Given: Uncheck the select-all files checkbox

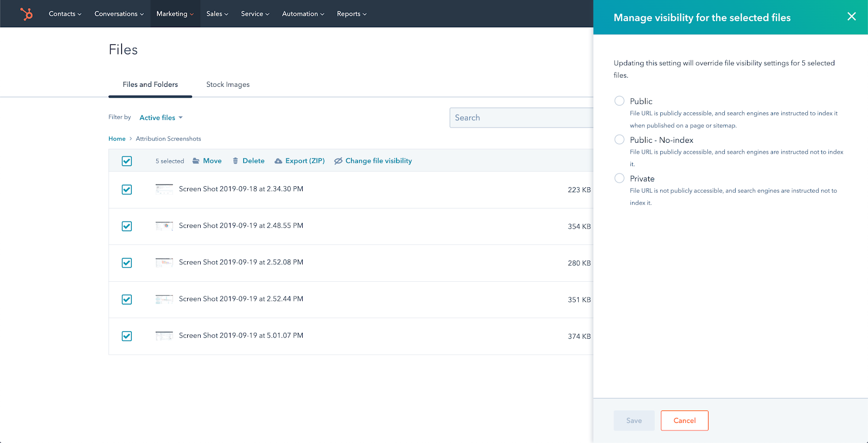Looking at the screenshot, I should [127, 161].
